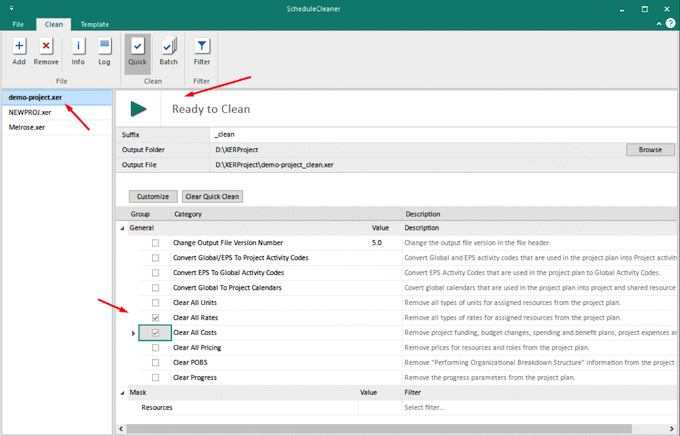Click the Description column header
Viewport: 680px width, 436px height.
(423, 214)
